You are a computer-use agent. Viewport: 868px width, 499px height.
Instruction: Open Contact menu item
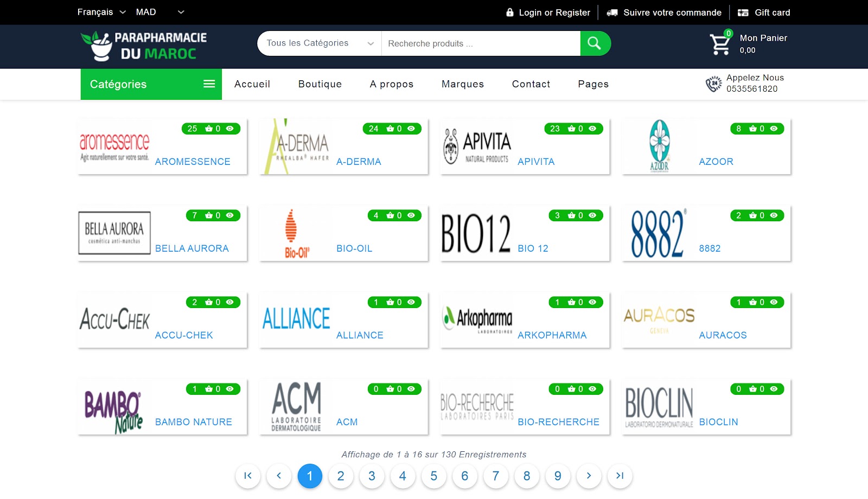click(x=531, y=84)
